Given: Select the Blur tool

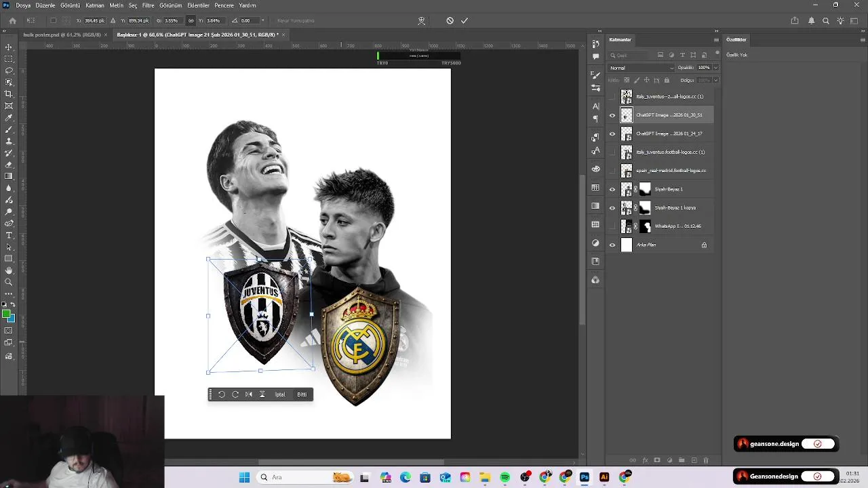Looking at the screenshot, I should [9, 188].
